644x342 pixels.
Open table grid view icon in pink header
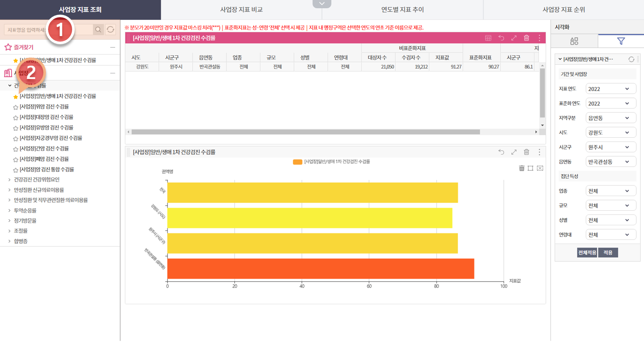(x=488, y=38)
